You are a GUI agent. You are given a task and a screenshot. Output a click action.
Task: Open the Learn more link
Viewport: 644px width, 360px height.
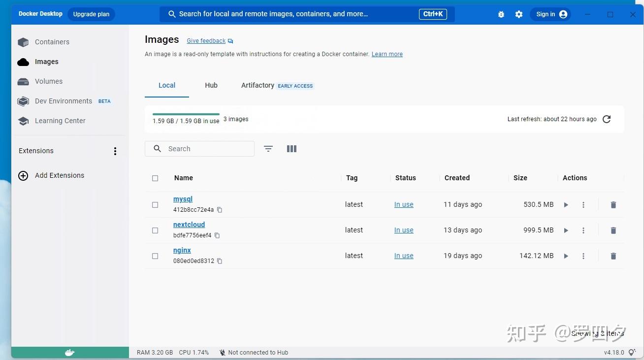[387, 54]
